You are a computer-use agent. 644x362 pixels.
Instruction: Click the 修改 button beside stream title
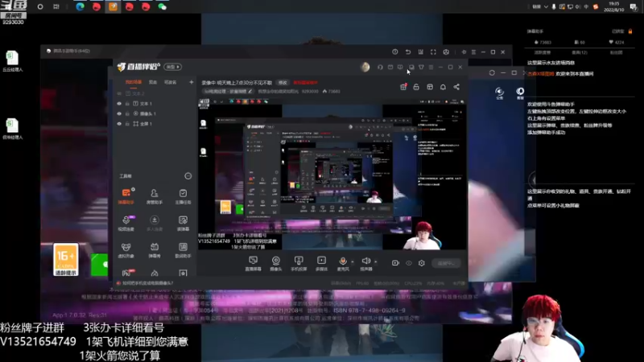click(283, 83)
